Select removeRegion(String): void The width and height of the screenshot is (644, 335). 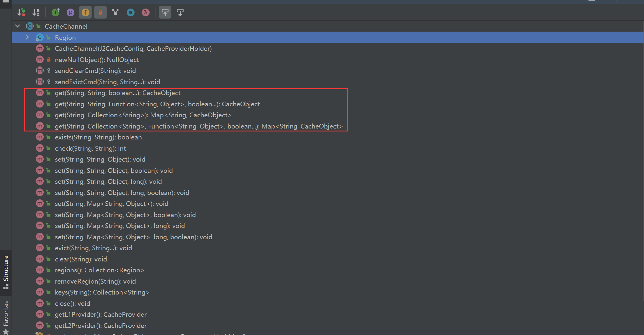click(95, 281)
